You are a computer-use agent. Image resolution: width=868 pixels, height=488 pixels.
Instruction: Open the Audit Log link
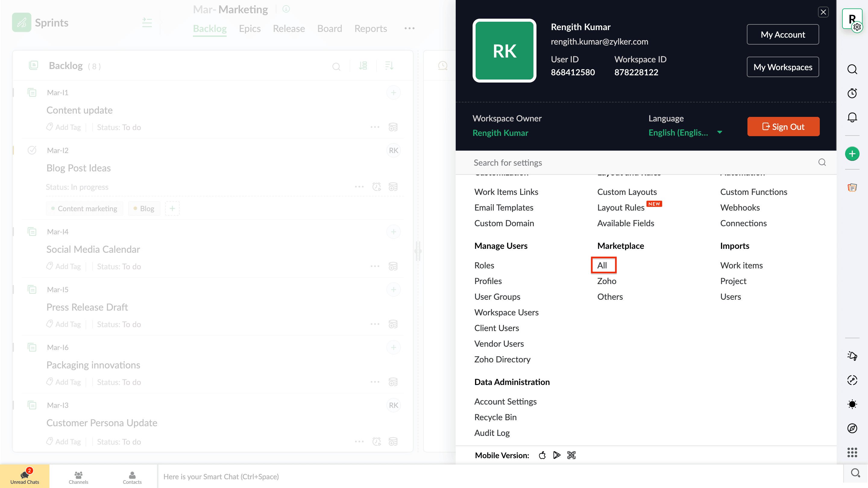pyautogui.click(x=492, y=433)
